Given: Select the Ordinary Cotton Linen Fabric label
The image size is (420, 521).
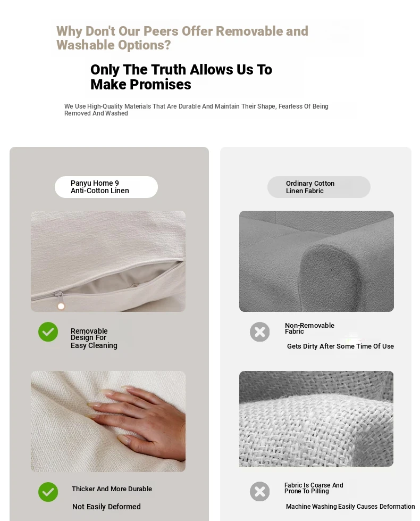Looking at the screenshot, I should 319,187.
